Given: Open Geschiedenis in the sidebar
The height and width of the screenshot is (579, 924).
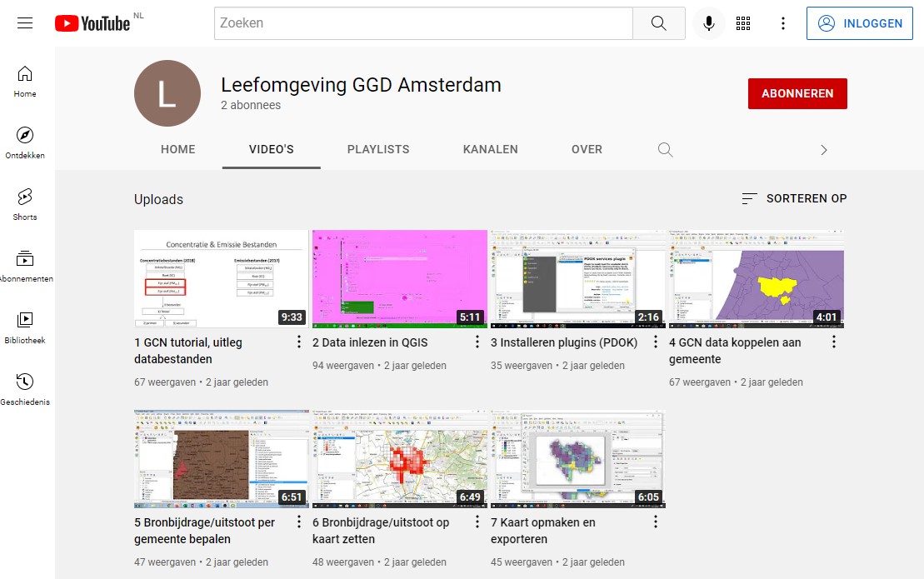Looking at the screenshot, I should pos(25,390).
